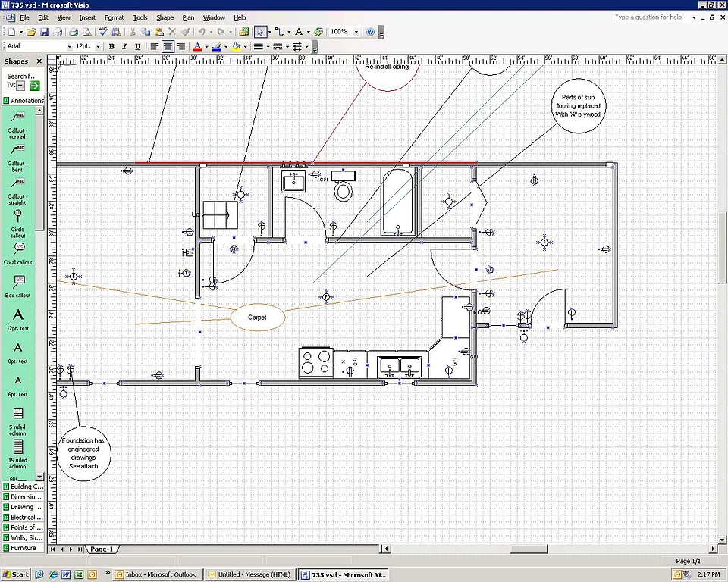Enable Underline text formatting

click(136, 46)
